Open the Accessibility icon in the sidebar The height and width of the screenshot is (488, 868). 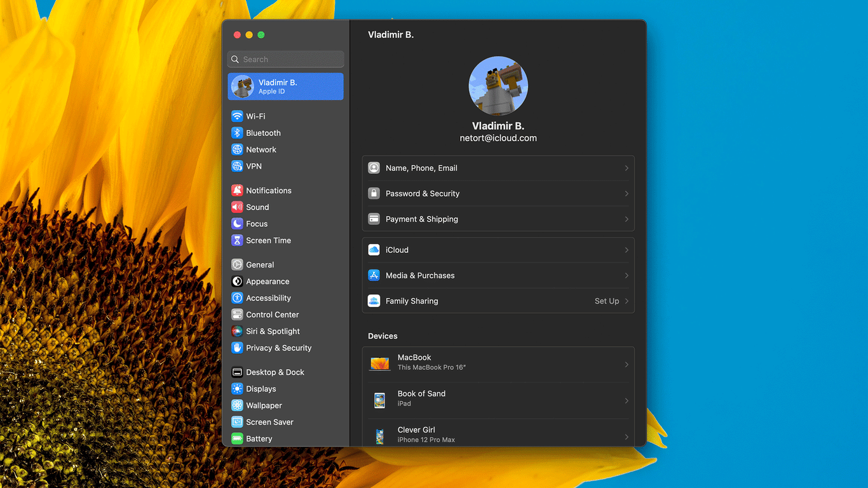[237, 298]
